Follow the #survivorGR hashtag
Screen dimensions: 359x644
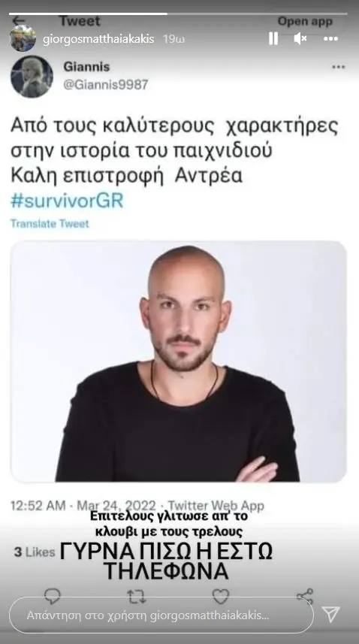[x=67, y=201]
